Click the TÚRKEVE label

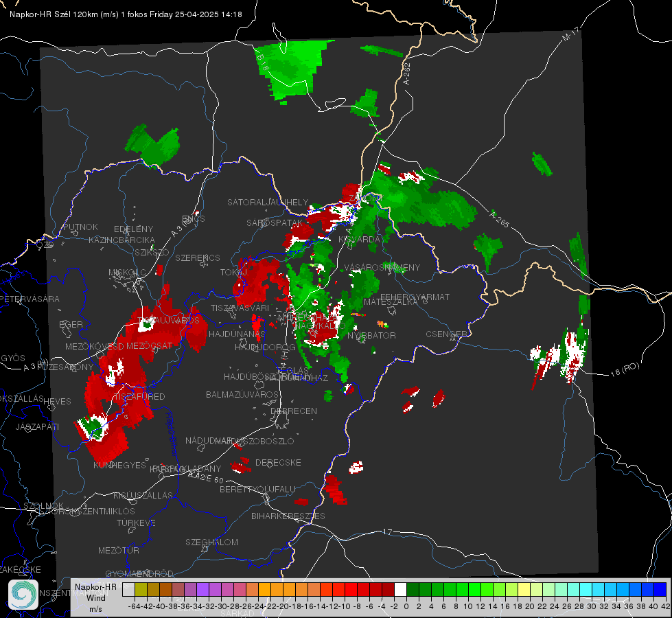(x=136, y=523)
